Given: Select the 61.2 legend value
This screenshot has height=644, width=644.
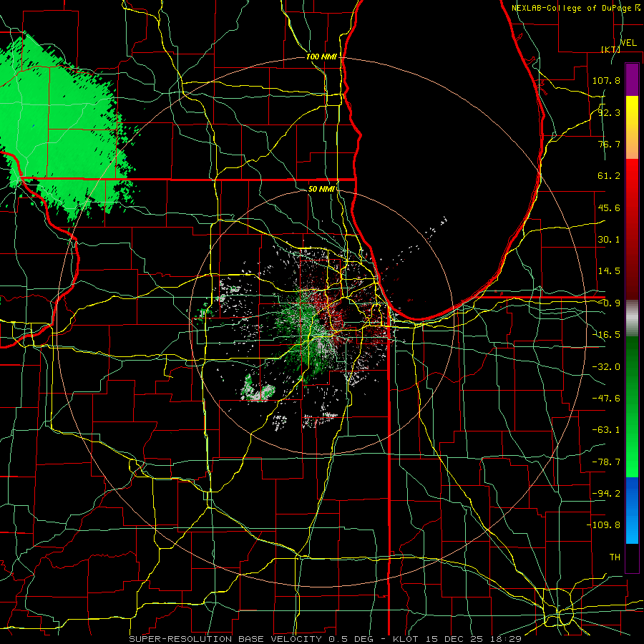Looking at the screenshot, I should coord(609,176).
